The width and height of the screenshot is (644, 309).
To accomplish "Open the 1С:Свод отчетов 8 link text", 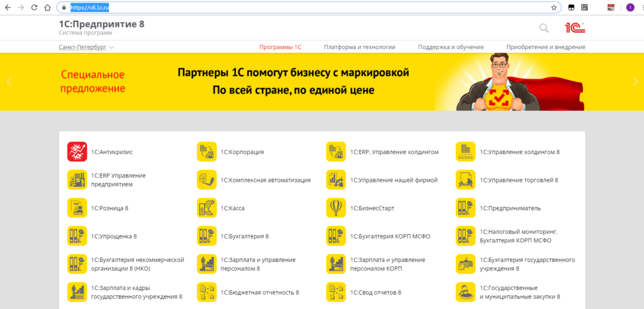I will pyautogui.click(x=375, y=293).
